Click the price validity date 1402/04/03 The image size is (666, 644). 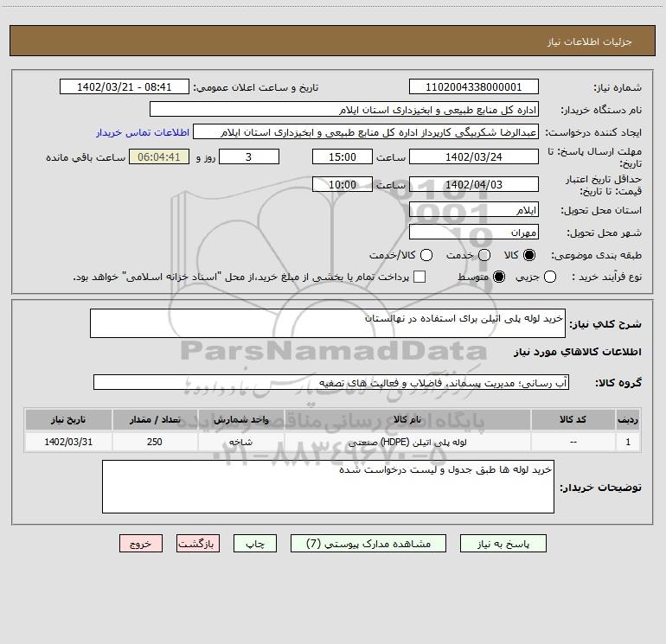click(474, 185)
